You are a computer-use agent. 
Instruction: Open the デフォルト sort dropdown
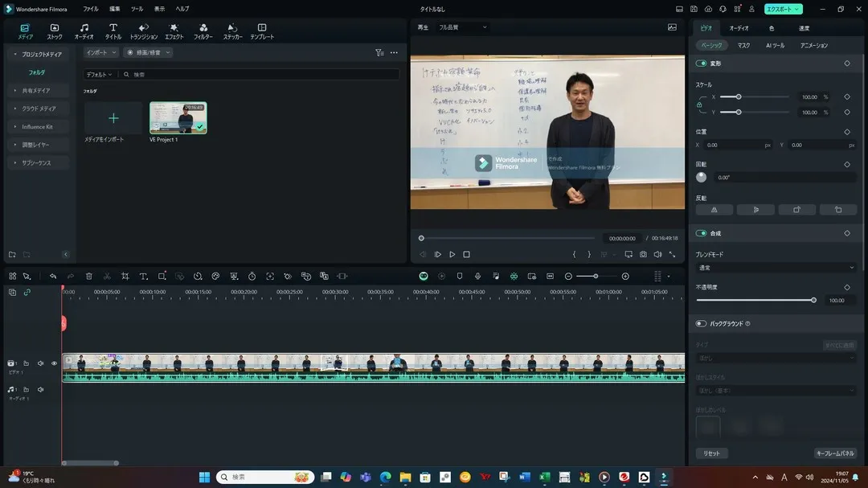coord(100,74)
